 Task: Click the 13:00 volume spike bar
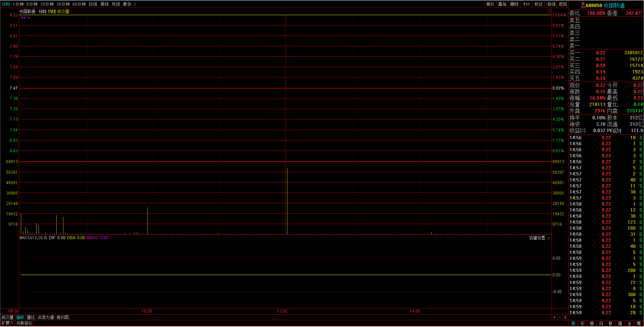tap(287, 201)
